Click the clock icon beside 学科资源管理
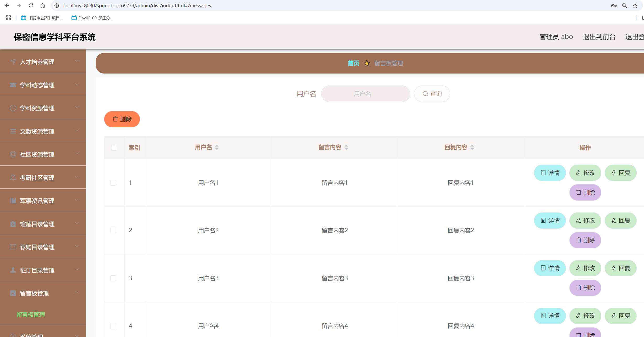The image size is (644, 337). 13,108
